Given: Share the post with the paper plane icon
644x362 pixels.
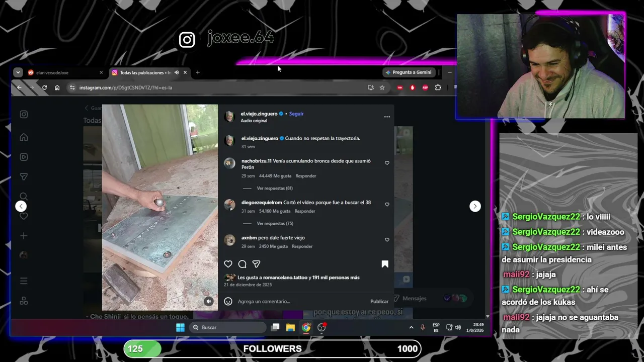Looking at the screenshot, I should coord(256,264).
